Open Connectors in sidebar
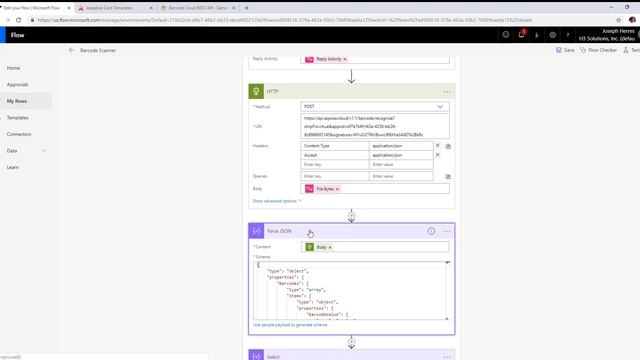This screenshot has width=640, height=360. [19, 134]
